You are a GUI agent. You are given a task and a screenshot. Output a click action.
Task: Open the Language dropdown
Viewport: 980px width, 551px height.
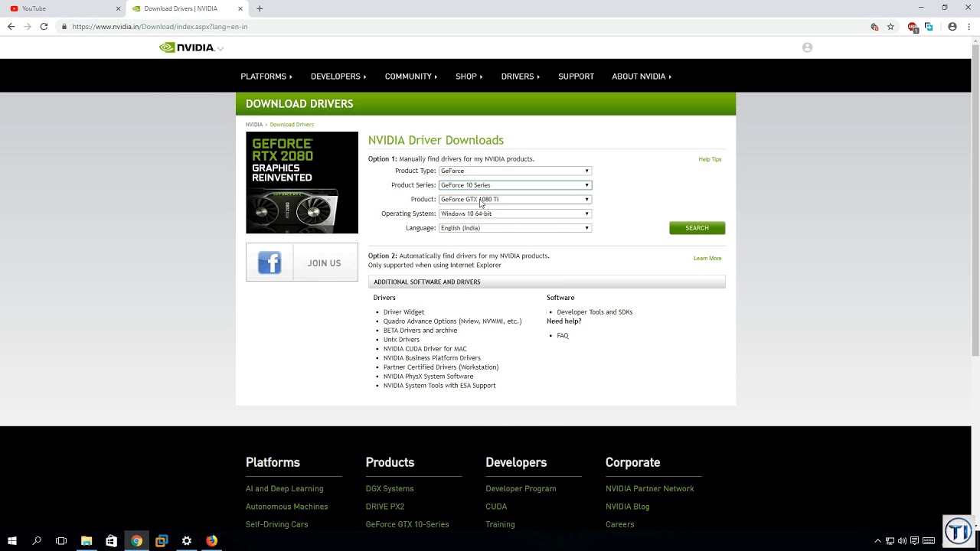515,228
